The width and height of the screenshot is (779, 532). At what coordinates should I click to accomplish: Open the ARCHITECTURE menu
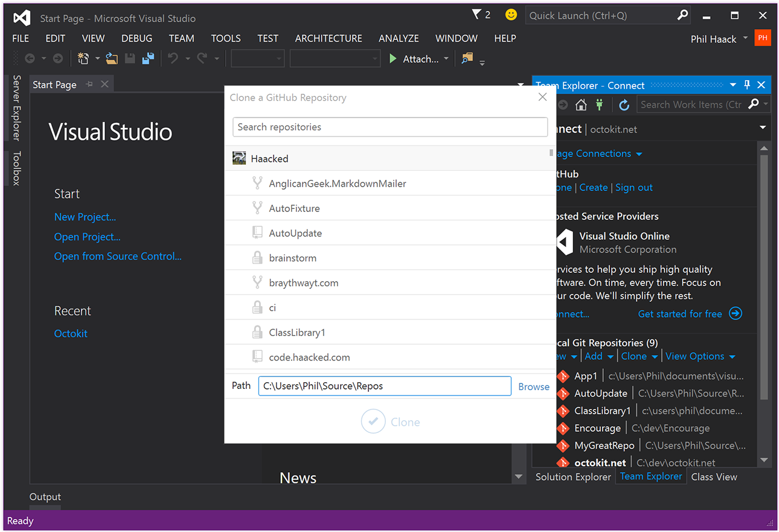click(x=329, y=38)
